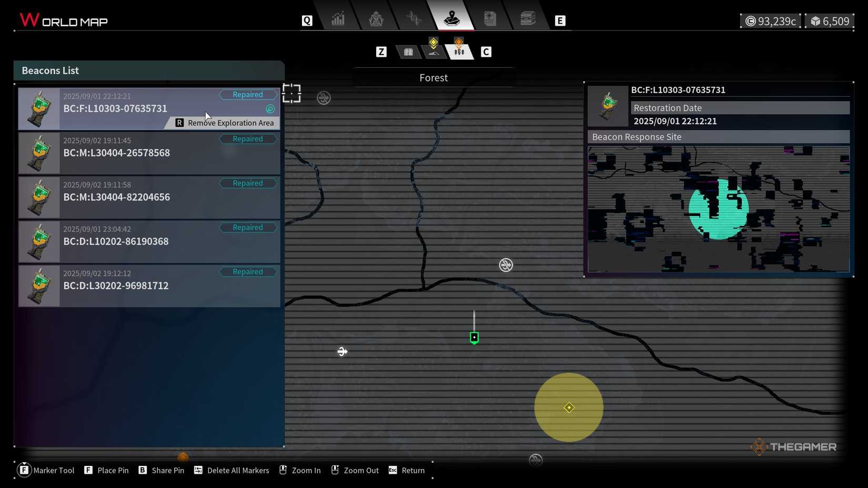
Task: Select the stacked database tab icon
Action: (528, 19)
